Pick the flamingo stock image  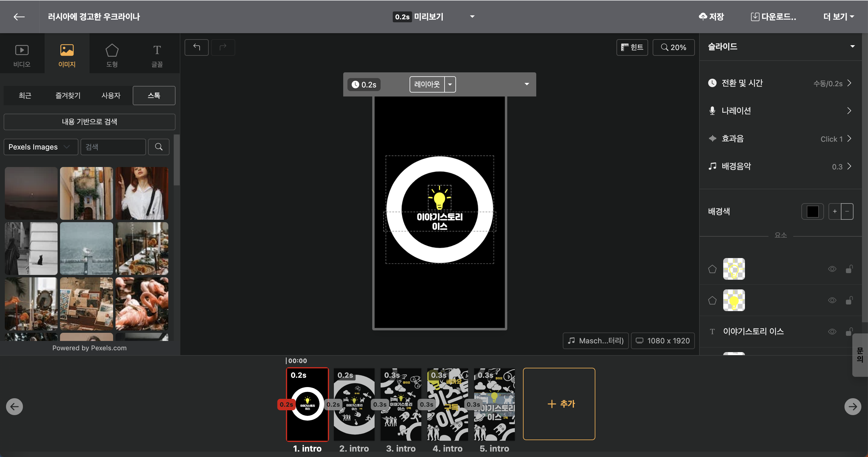click(x=142, y=304)
